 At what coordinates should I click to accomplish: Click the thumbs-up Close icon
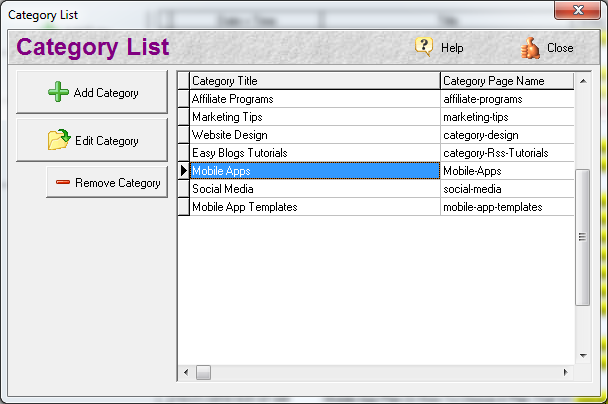(x=530, y=48)
